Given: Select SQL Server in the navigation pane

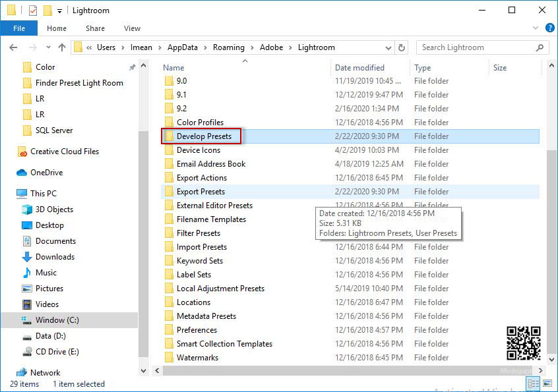Looking at the screenshot, I should pos(47,130).
